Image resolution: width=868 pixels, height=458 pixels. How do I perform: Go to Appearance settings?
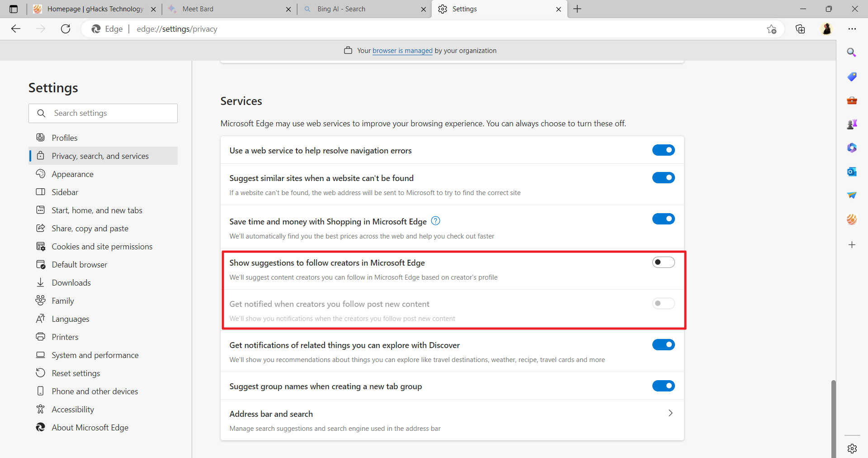(x=103, y=174)
